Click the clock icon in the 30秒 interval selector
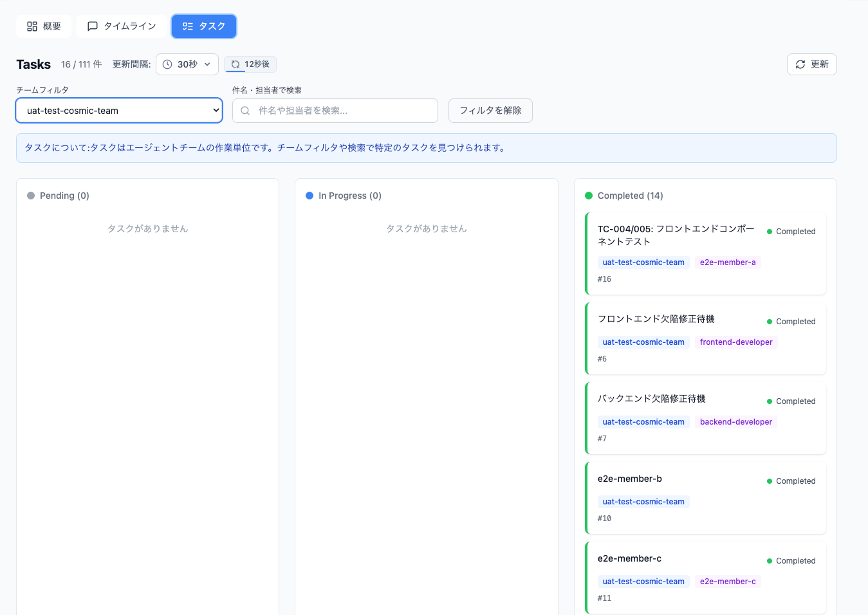The image size is (868, 615). point(167,64)
